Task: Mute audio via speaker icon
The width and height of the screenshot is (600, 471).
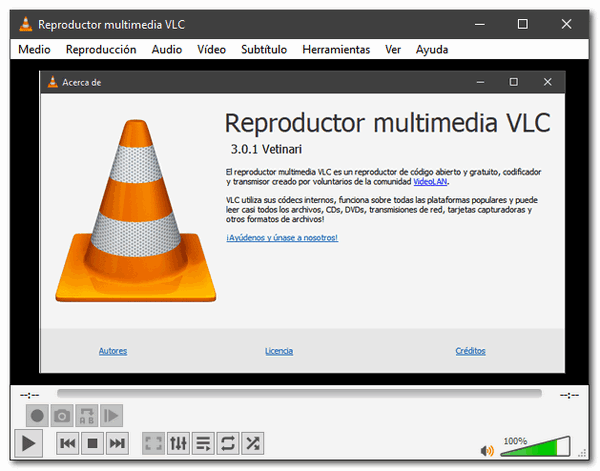Action: (x=487, y=451)
